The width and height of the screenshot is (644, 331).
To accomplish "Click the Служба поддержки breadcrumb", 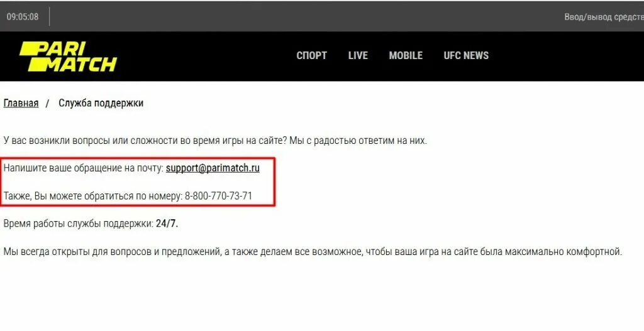I will pos(101,103).
